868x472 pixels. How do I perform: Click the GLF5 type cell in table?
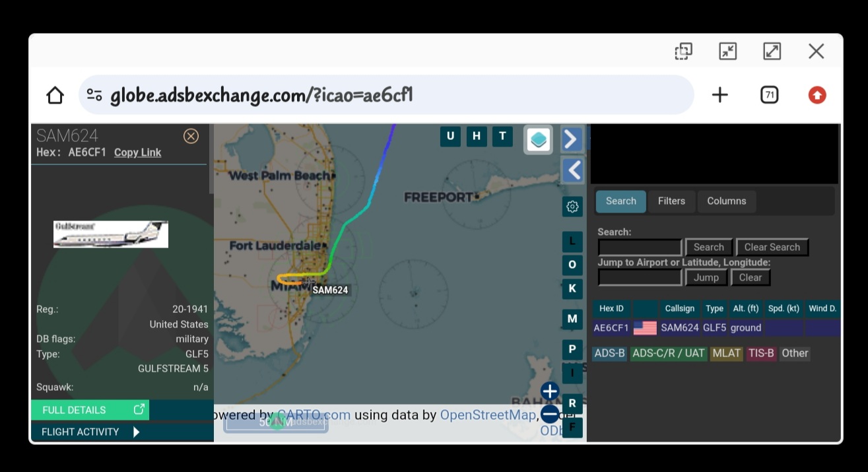pos(714,328)
